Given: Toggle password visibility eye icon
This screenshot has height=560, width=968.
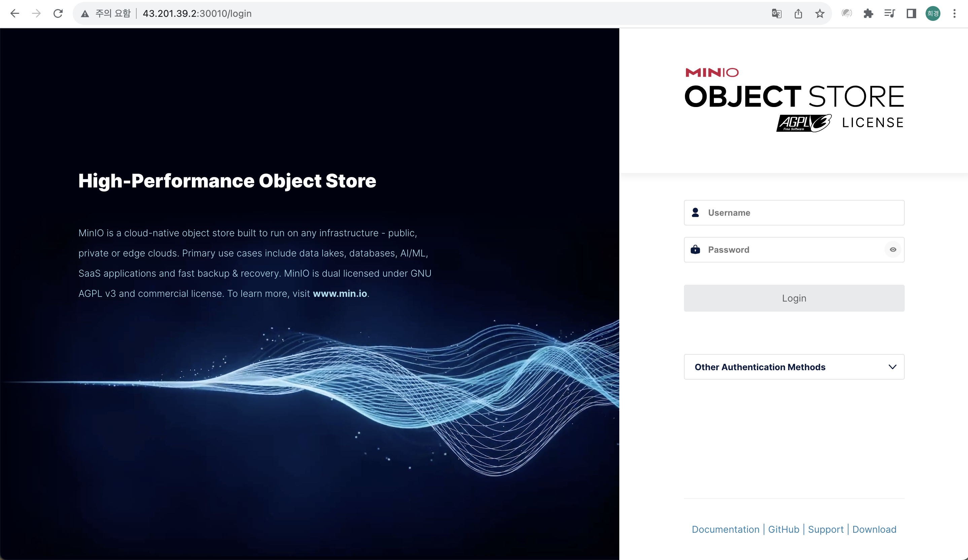Looking at the screenshot, I should (x=893, y=250).
